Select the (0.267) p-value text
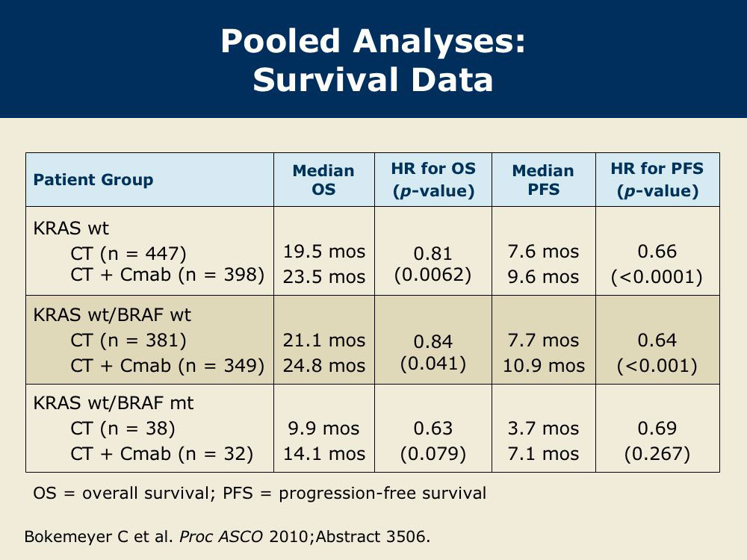Image resolution: width=747 pixels, height=560 pixels. [657, 454]
